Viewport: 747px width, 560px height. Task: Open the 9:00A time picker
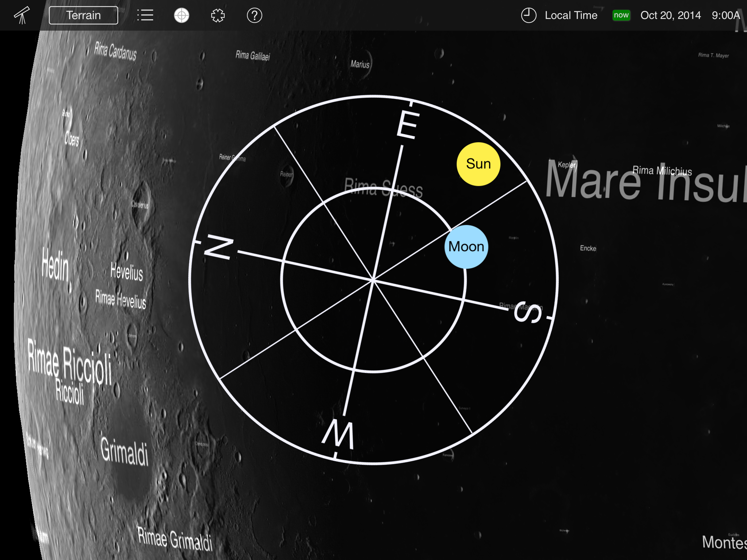pos(725,15)
